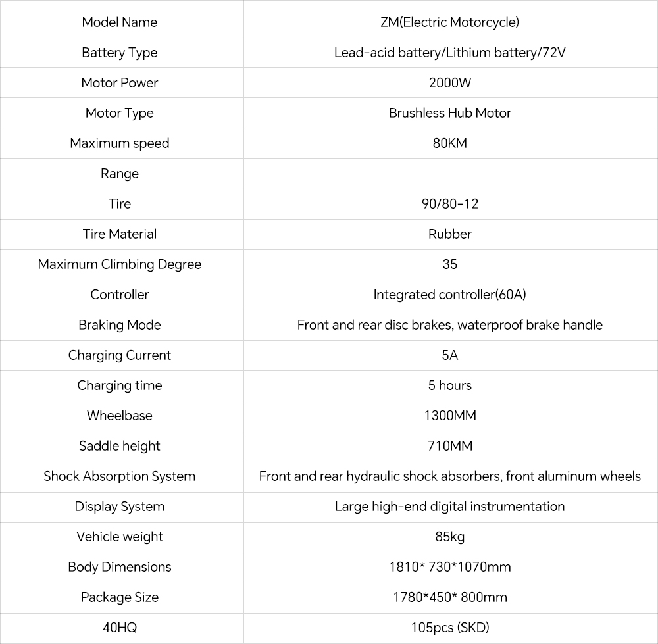658x644 pixels.
Task: Select the Braking Mode description text
Action: point(450,325)
